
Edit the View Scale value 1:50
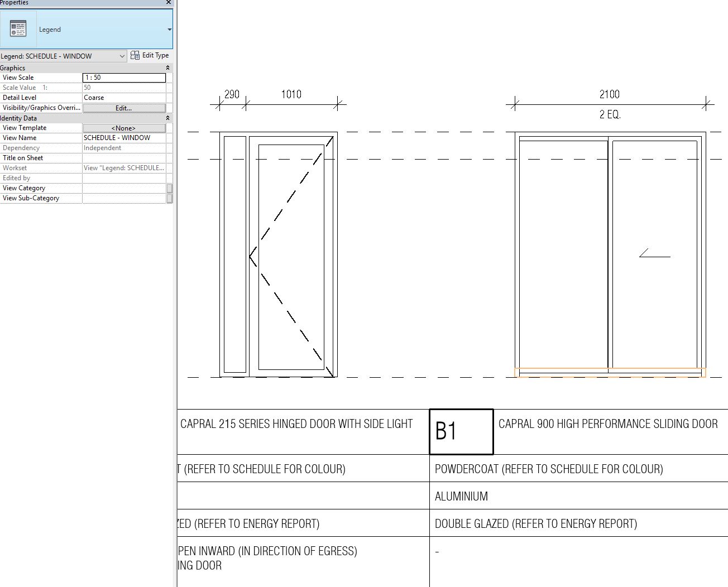(124, 78)
